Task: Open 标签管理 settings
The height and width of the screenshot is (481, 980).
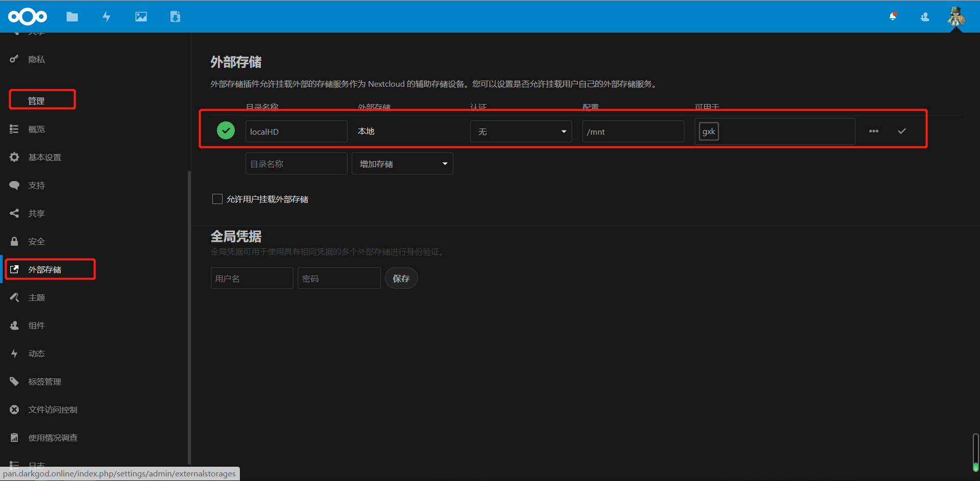Action: point(45,382)
